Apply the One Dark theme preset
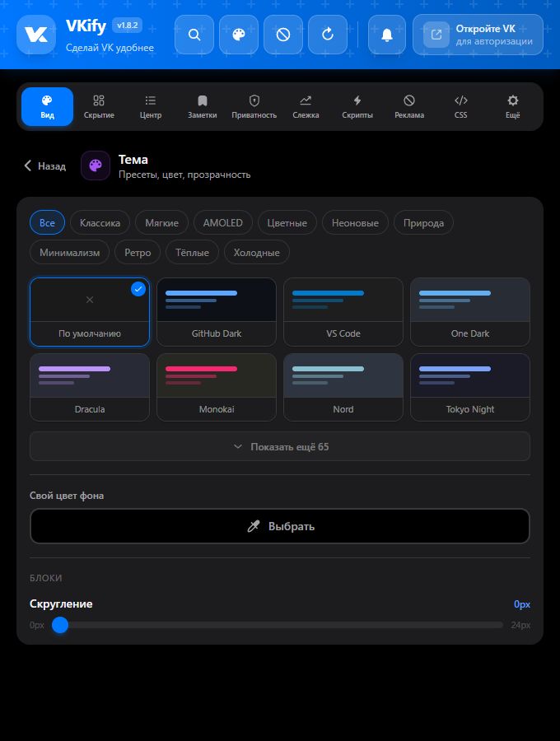 tap(470, 312)
